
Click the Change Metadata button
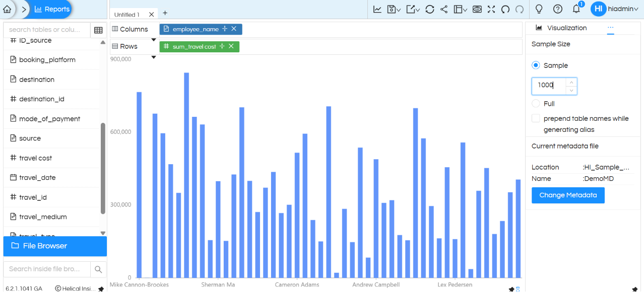coord(568,195)
